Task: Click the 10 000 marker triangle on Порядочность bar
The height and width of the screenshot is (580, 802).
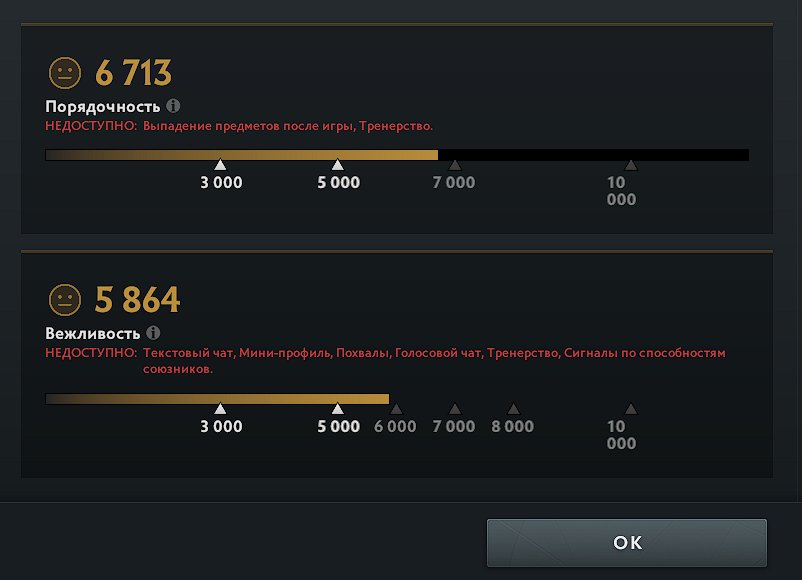Action: click(631, 165)
